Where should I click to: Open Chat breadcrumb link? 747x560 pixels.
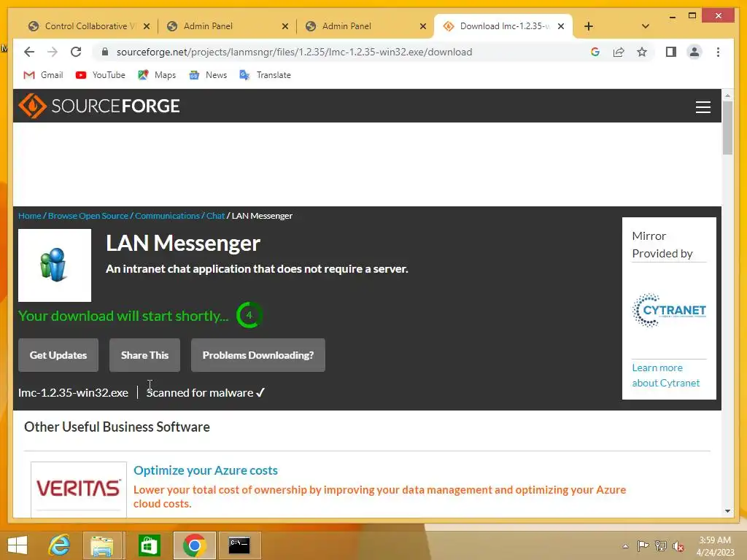pyautogui.click(x=215, y=216)
